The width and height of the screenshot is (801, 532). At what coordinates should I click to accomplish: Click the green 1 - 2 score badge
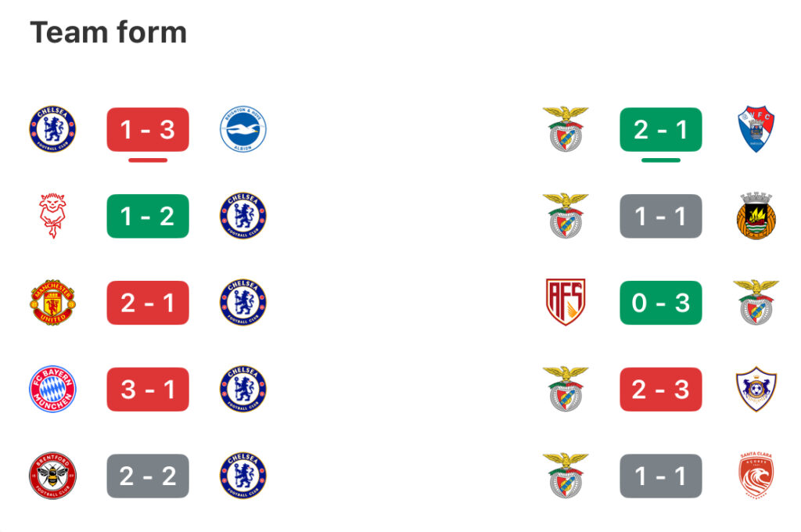[x=148, y=216]
